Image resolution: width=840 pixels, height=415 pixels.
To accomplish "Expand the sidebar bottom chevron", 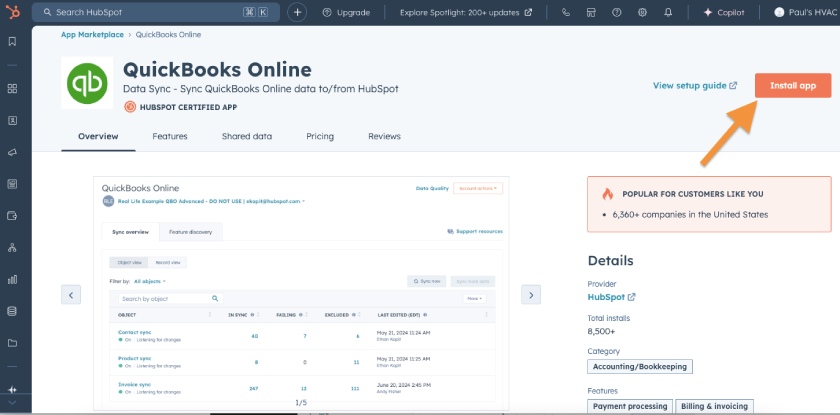I will pyautogui.click(x=12, y=403).
